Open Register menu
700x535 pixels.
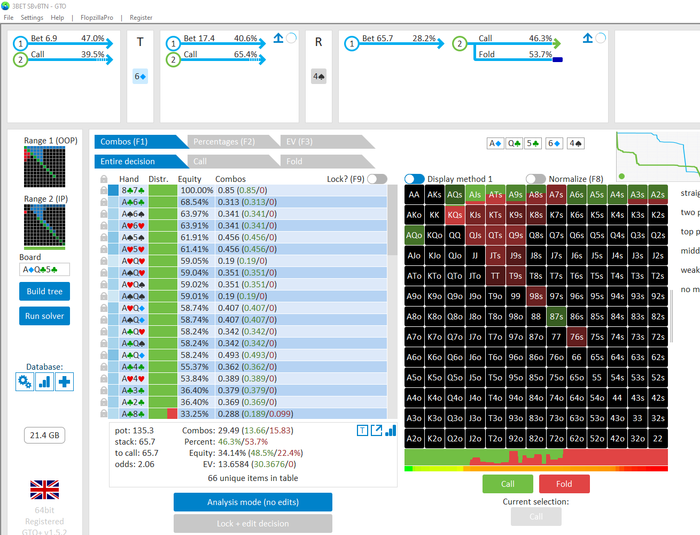point(141,17)
